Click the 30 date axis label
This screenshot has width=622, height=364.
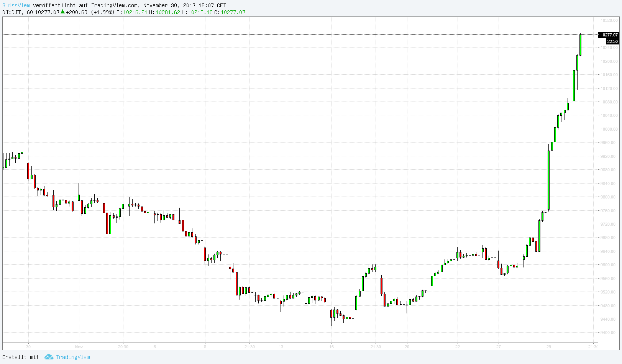[x=28, y=347]
